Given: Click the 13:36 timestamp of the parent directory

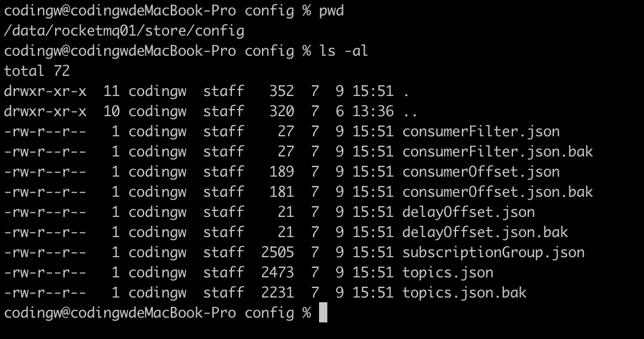Looking at the screenshot, I should [373, 111].
